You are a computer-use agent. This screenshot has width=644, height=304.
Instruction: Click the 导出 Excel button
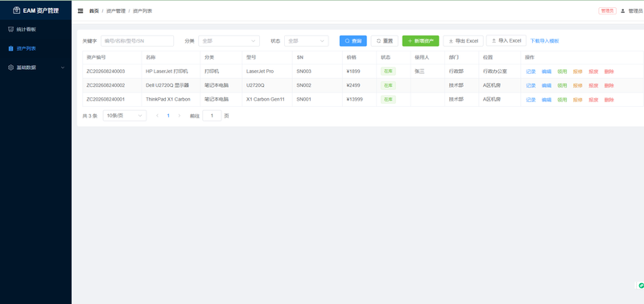point(464,41)
